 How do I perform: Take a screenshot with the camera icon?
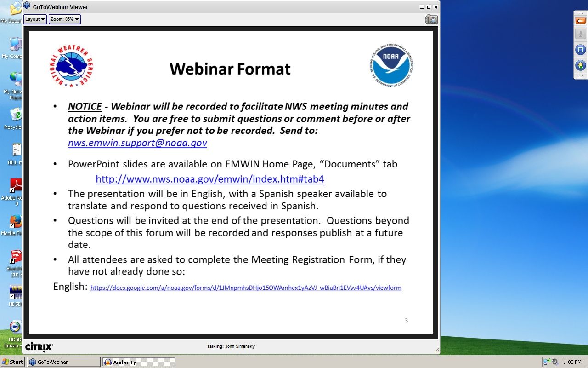click(x=431, y=19)
